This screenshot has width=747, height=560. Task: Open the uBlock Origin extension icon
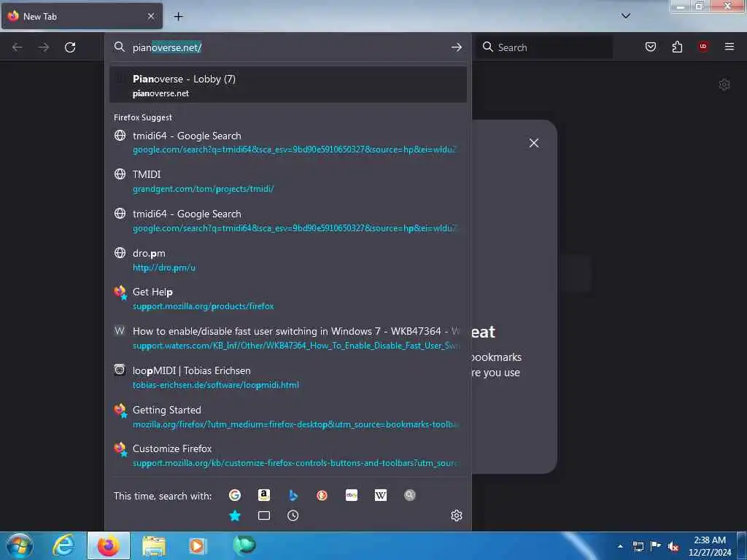pyautogui.click(x=703, y=47)
